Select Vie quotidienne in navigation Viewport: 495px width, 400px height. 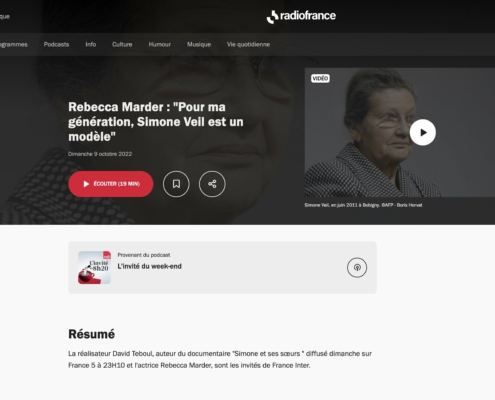point(248,44)
